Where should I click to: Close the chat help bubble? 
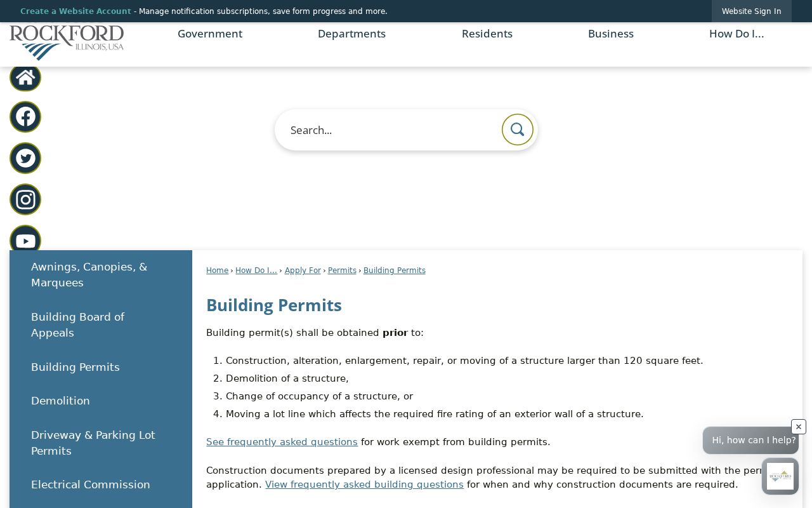(x=799, y=427)
